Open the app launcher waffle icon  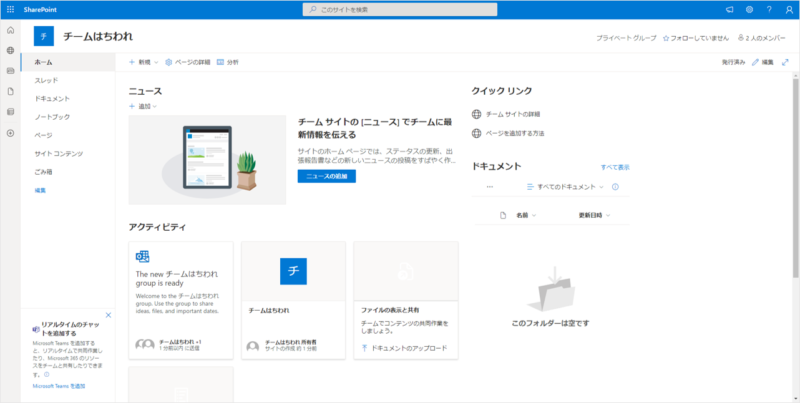[x=10, y=9]
